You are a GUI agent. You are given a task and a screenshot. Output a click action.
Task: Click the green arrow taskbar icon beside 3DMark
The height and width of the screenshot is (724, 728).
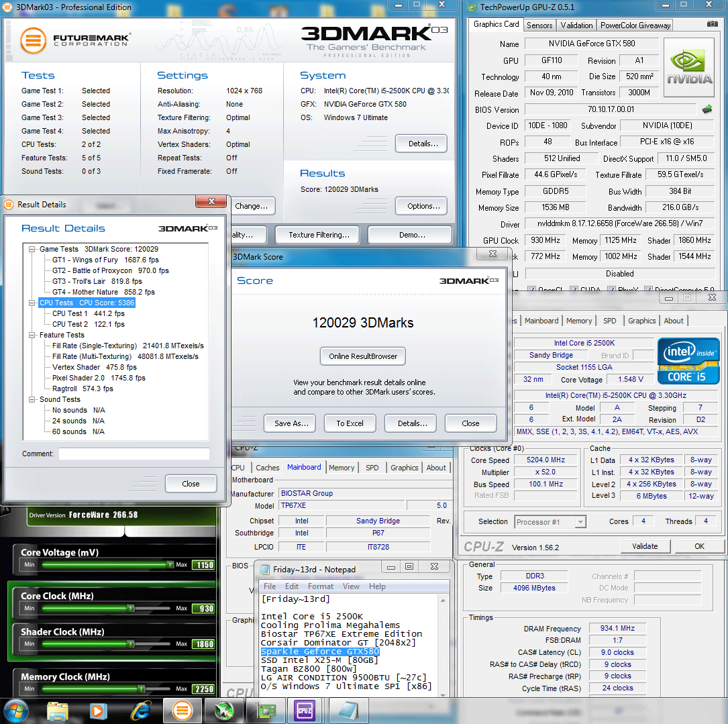224,711
